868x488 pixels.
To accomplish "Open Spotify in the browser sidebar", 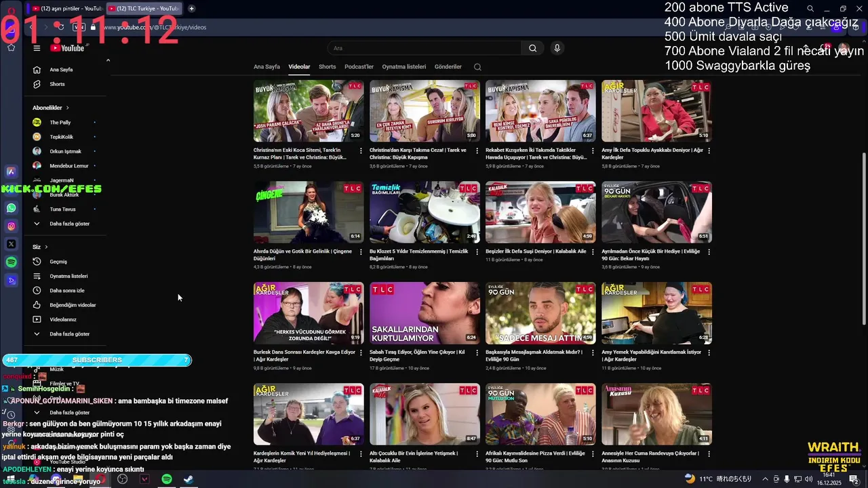I will pyautogui.click(x=11, y=262).
